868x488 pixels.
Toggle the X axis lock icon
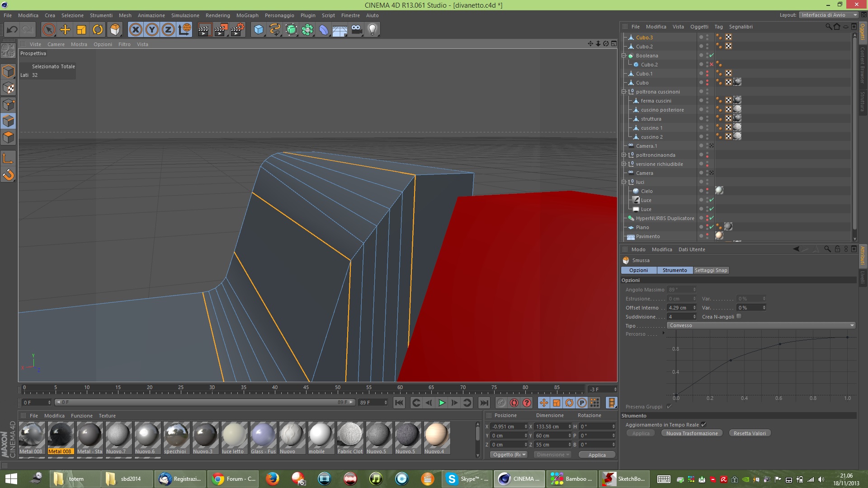pos(135,30)
